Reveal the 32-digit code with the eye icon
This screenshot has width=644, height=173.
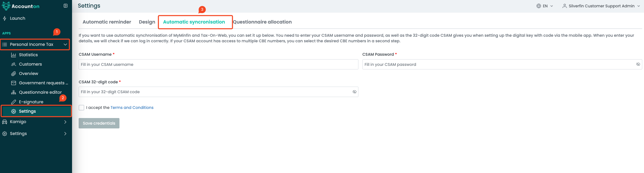pyautogui.click(x=354, y=92)
